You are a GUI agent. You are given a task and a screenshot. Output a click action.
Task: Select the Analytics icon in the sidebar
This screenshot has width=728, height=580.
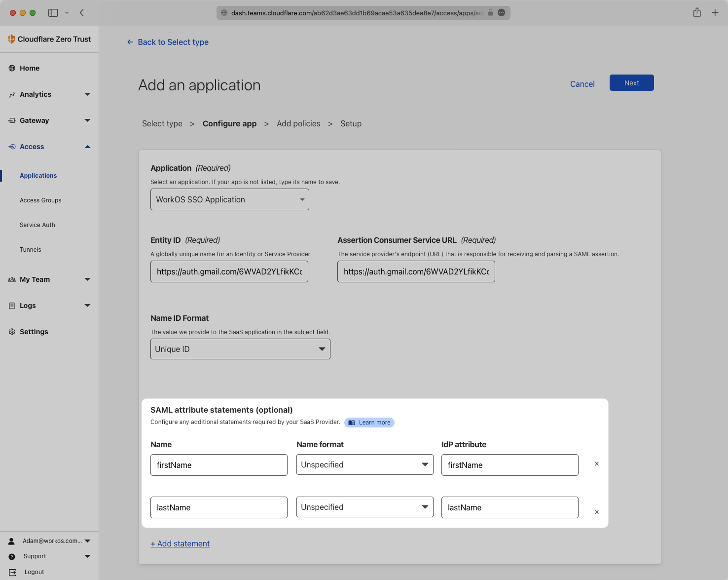(x=12, y=94)
